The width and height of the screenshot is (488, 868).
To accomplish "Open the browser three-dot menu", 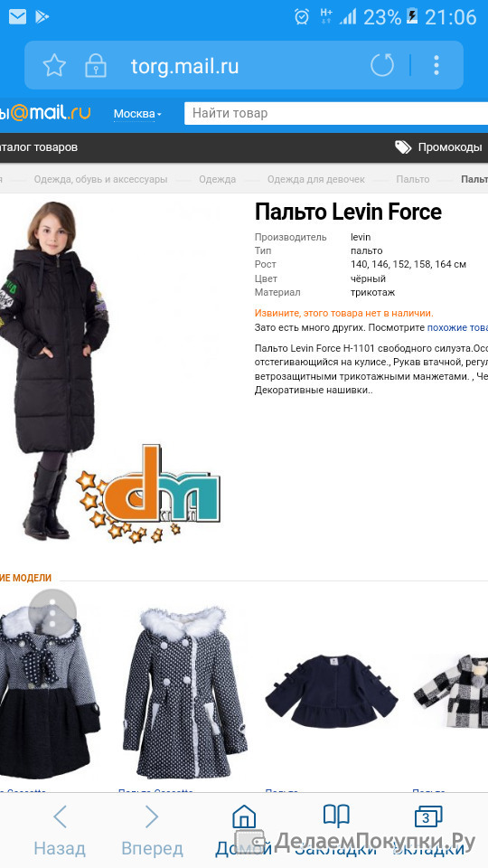I will coord(436,65).
